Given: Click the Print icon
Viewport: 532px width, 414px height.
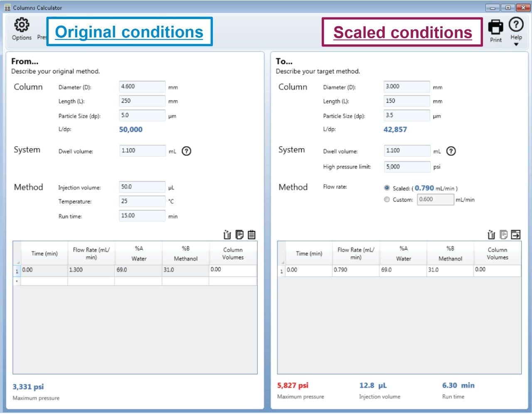Looking at the screenshot, I should point(495,27).
